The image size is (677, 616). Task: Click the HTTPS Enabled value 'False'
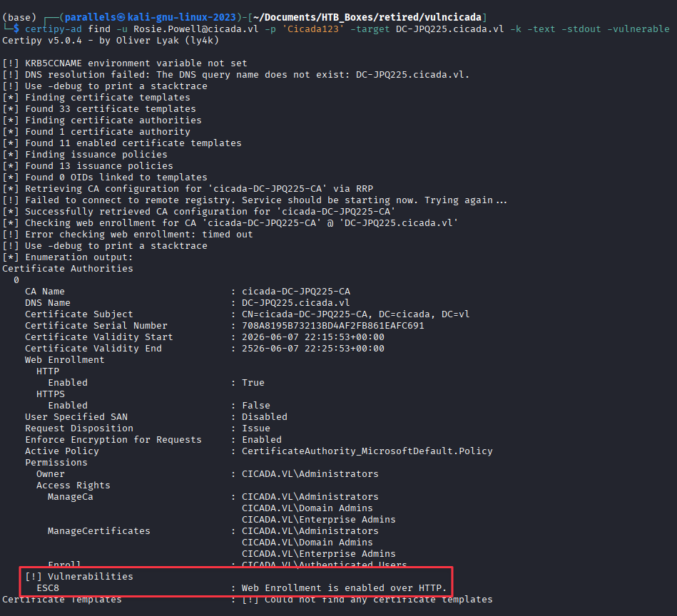256,406
